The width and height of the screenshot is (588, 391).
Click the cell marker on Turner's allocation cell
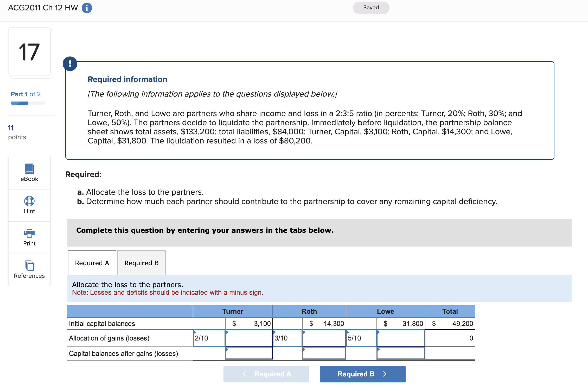point(227,332)
